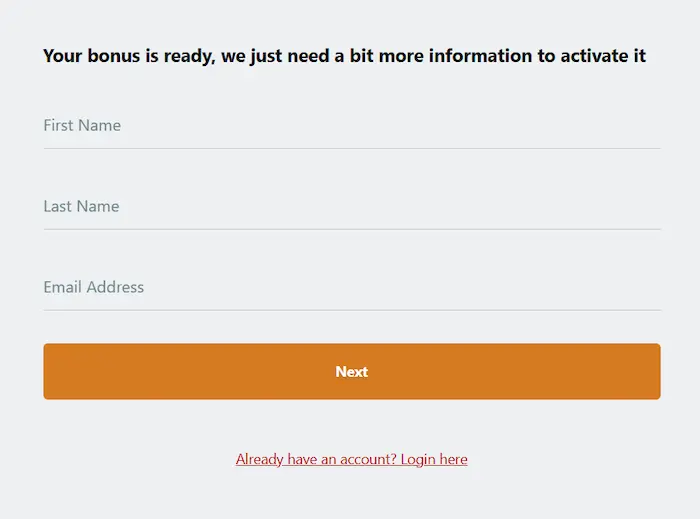Screen dimensions: 700x519
Task: Click the First Name input field
Action: coord(352,126)
